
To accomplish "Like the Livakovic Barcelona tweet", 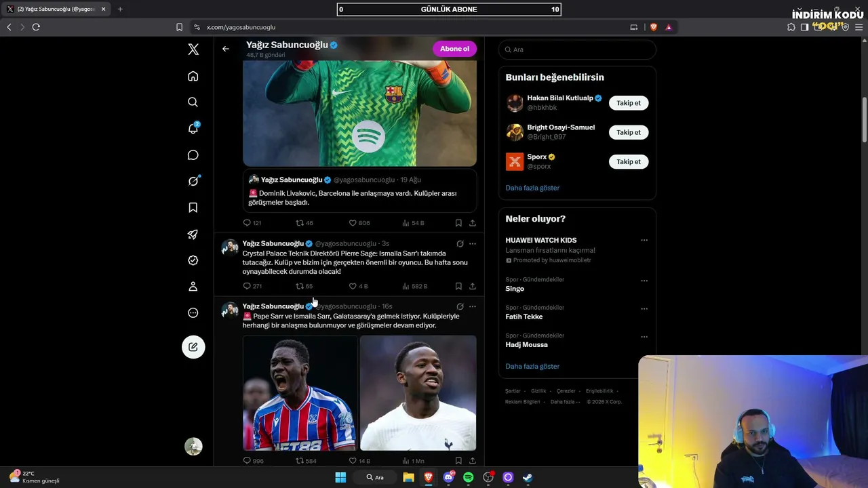I will coord(359,223).
